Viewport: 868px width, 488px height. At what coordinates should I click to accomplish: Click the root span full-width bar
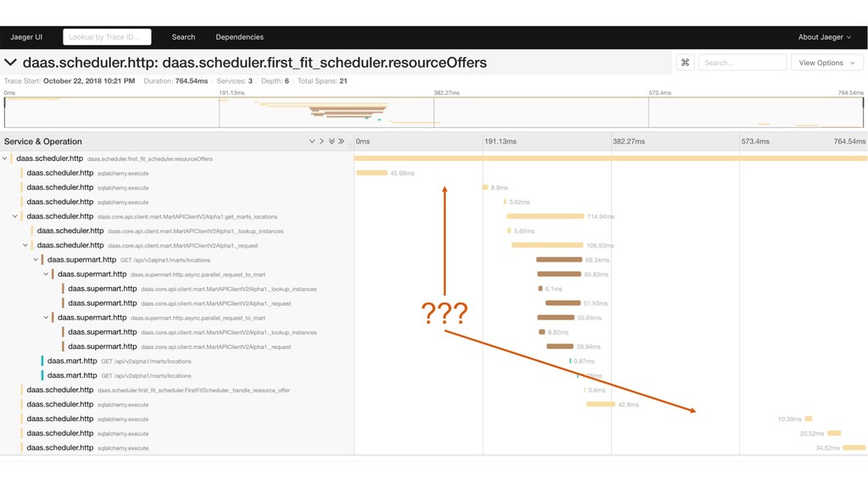pyautogui.click(x=610, y=158)
